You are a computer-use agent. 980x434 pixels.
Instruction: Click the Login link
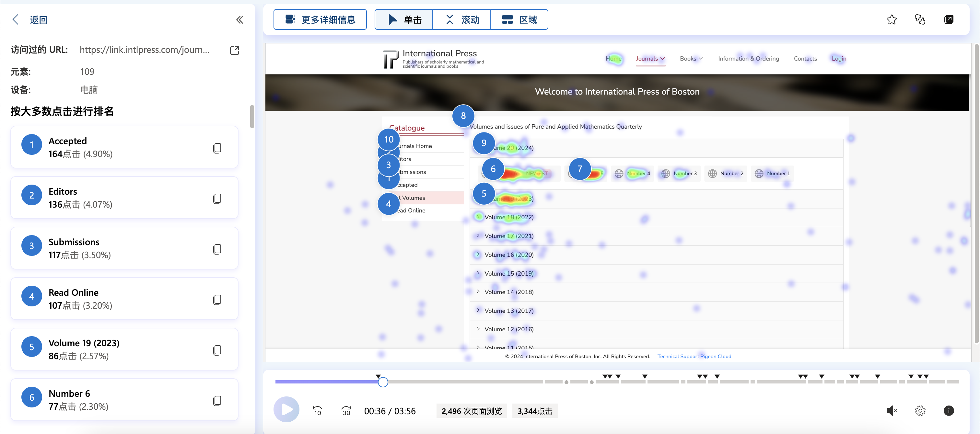coord(838,59)
